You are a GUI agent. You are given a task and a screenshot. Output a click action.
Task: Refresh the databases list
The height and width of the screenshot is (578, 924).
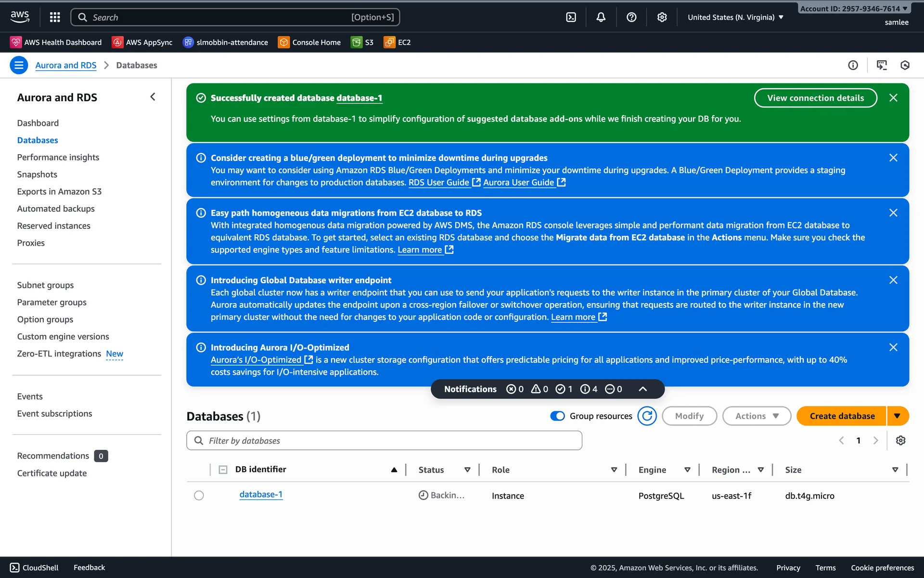(x=647, y=416)
